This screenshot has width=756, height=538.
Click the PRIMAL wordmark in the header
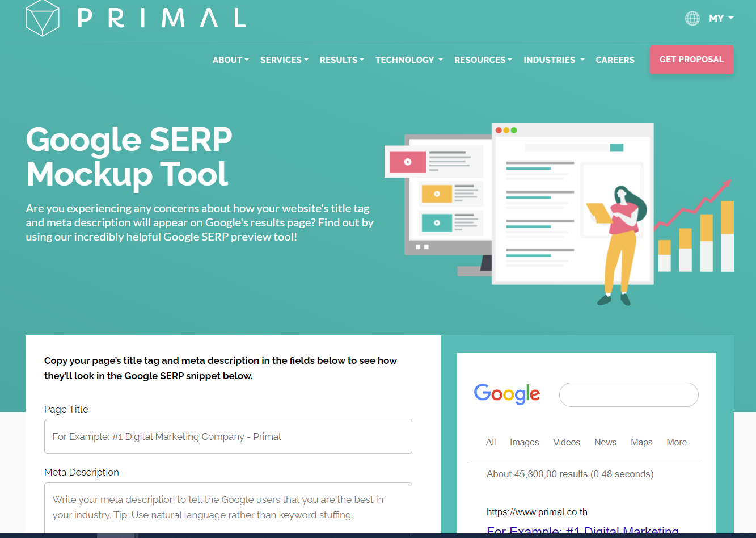coord(162,18)
